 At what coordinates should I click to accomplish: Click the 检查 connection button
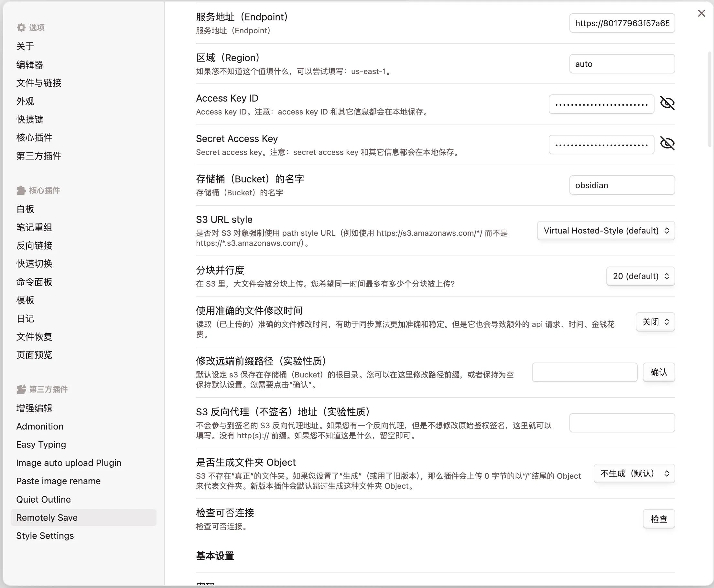(659, 519)
